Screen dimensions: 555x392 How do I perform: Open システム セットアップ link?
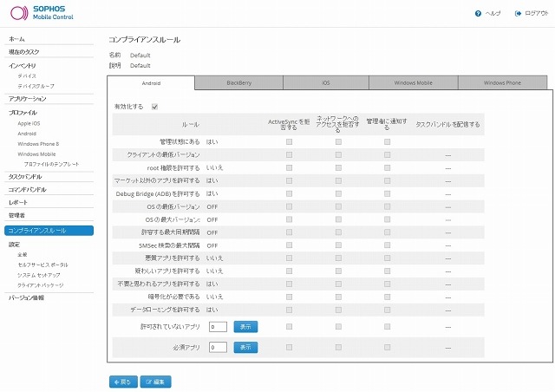(x=39, y=275)
